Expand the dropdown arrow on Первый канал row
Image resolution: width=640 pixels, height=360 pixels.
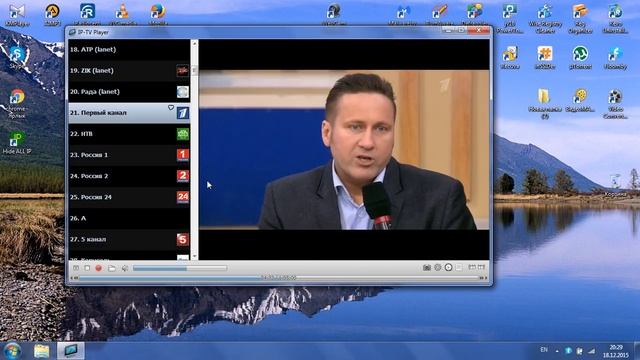171,108
